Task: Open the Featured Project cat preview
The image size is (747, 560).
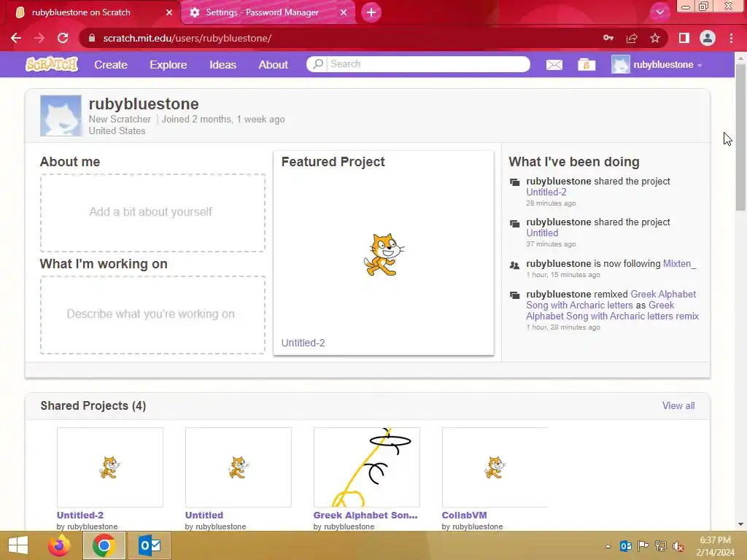Action: click(384, 254)
